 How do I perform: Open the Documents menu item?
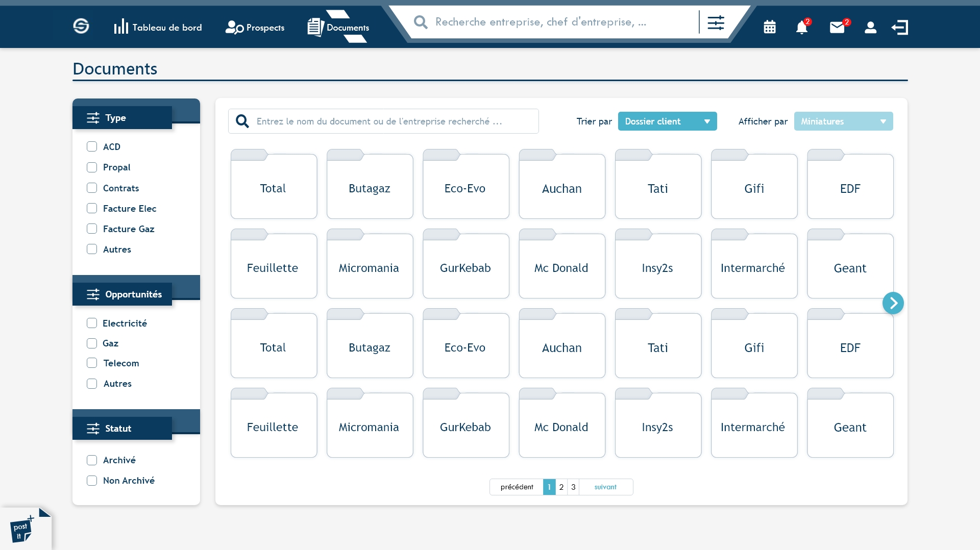click(338, 27)
